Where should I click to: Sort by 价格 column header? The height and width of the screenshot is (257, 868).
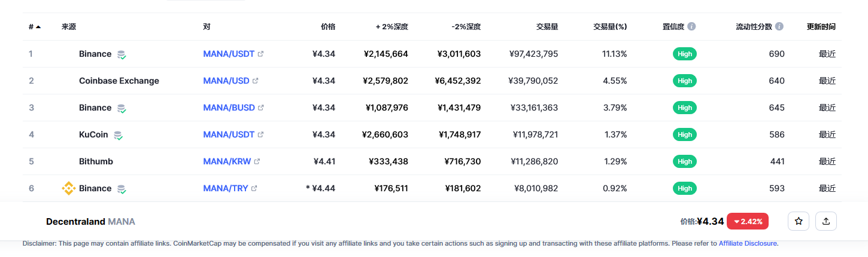click(327, 26)
